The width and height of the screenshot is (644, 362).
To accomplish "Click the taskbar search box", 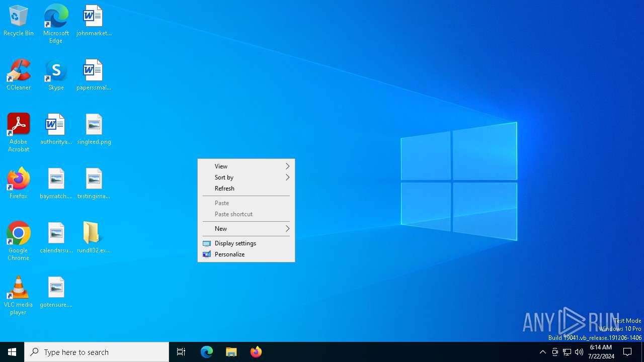I will [x=97, y=352].
